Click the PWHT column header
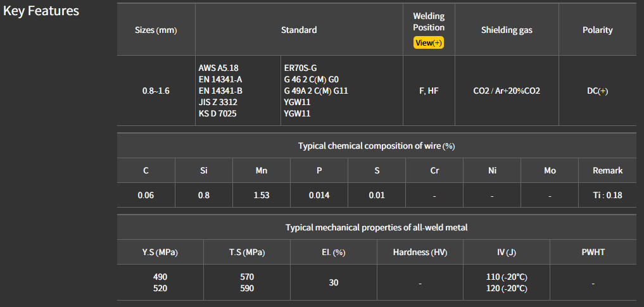The image size is (644, 307). click(x=593, y=252)
